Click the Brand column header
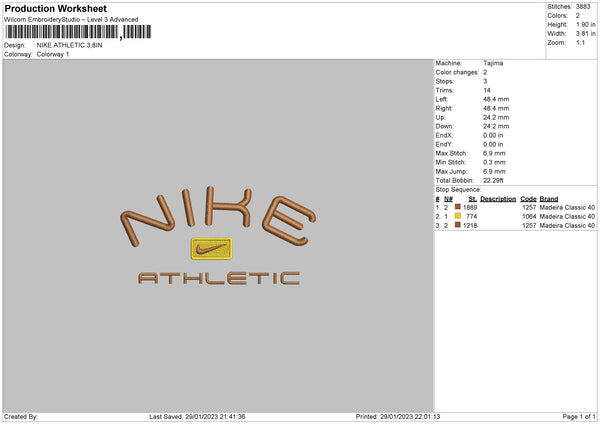Screen dimensions: 600x424 [549, 199]
